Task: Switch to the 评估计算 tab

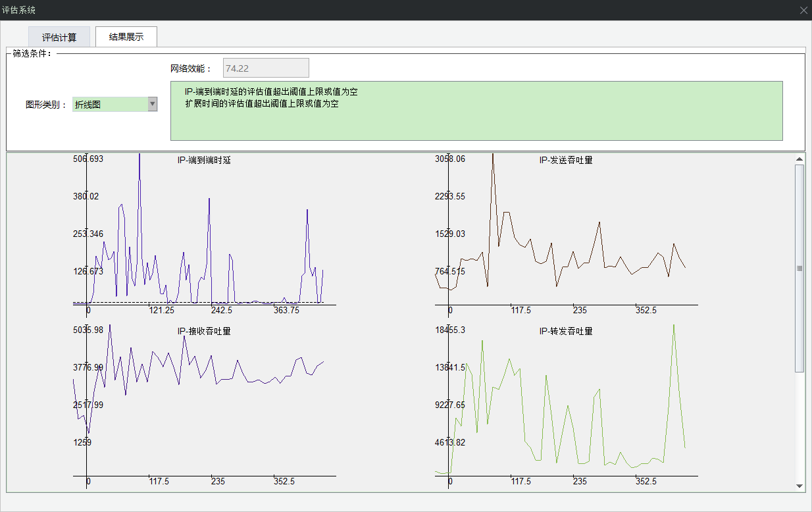Action: point(59,37)
